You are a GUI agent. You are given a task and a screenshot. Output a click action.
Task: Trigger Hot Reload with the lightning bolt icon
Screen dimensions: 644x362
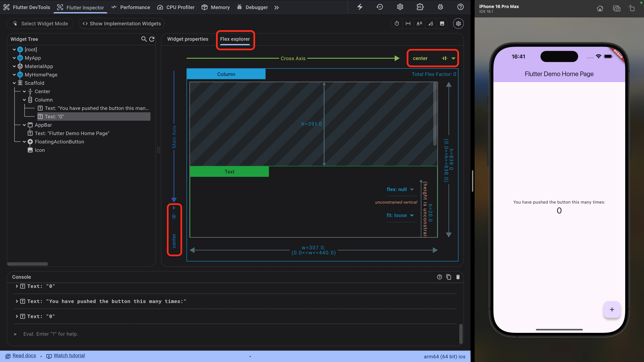[360, 7]
